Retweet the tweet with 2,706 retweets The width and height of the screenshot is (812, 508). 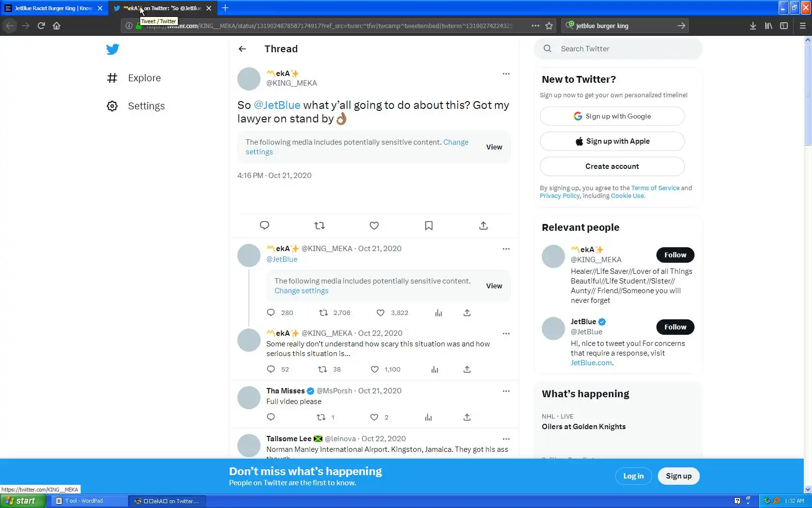point(334,313)
